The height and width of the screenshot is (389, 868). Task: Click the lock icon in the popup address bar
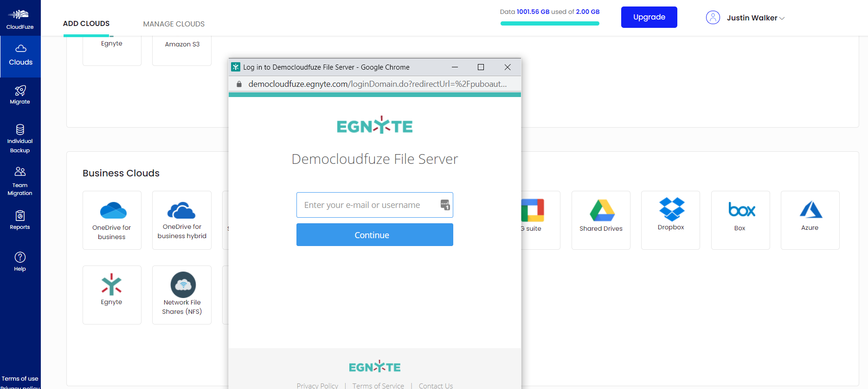click(239, 84)
